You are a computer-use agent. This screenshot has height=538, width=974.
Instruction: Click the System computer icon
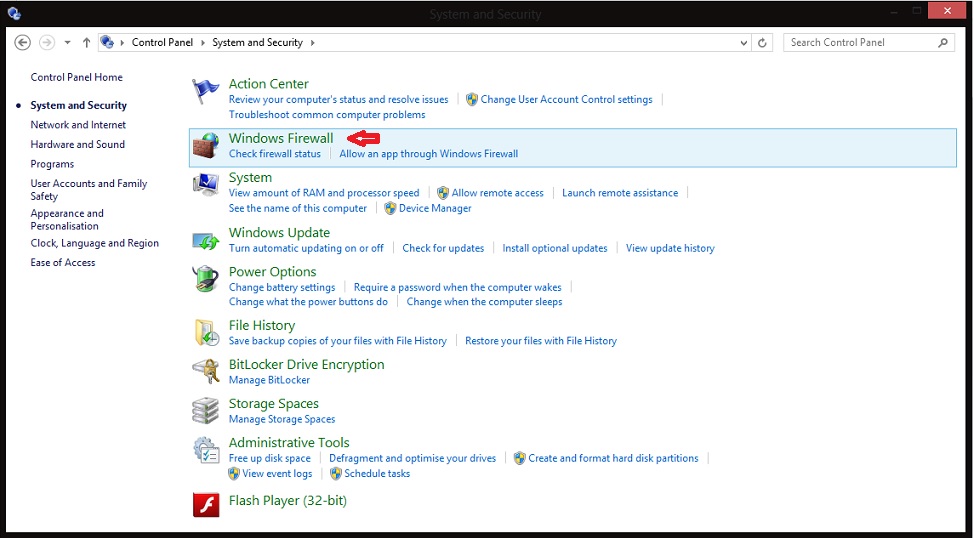(x=205, y=185)
